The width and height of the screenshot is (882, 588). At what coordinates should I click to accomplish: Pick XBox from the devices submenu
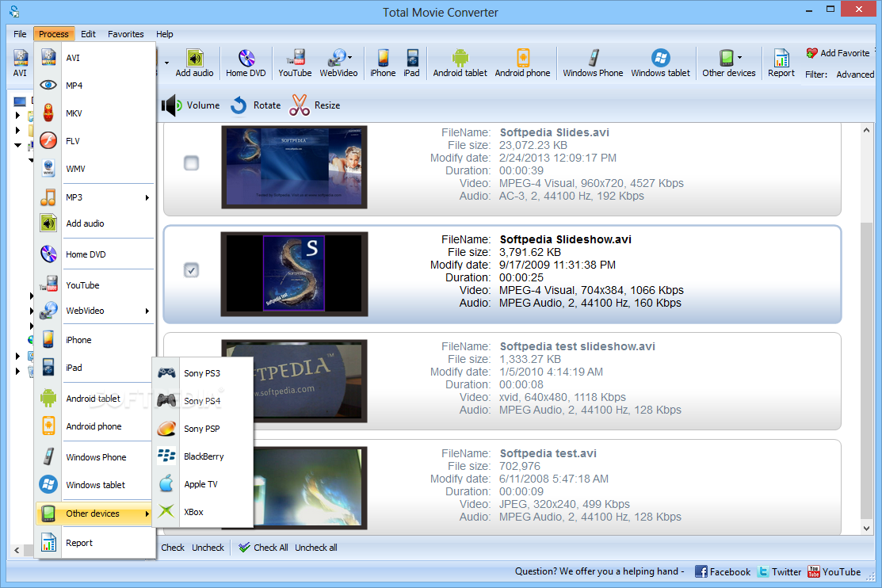pos(203,511)
